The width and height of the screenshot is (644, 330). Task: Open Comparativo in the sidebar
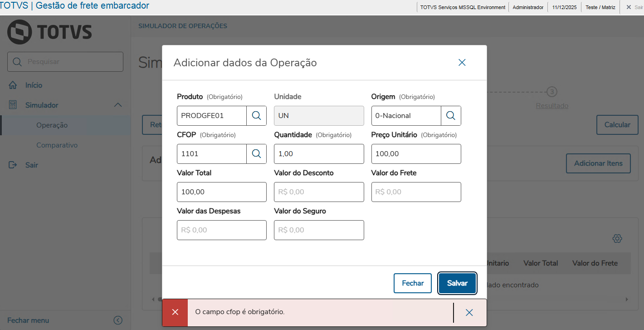click(x=57, y=145)
